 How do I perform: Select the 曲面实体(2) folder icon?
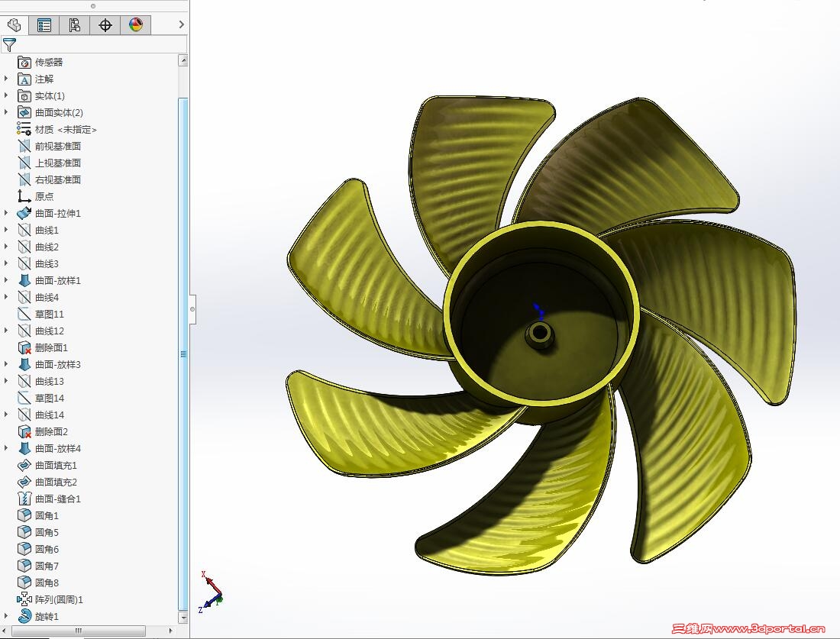tap(24, 112)
